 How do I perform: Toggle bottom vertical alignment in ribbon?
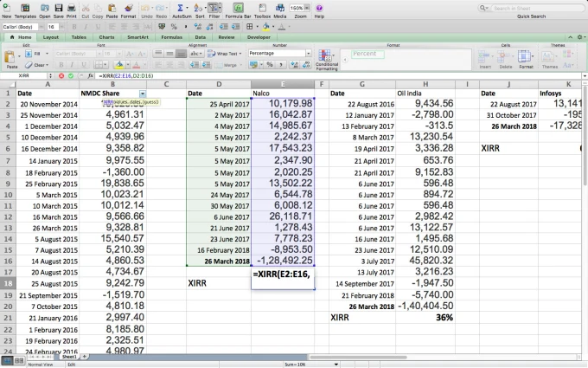181,54
